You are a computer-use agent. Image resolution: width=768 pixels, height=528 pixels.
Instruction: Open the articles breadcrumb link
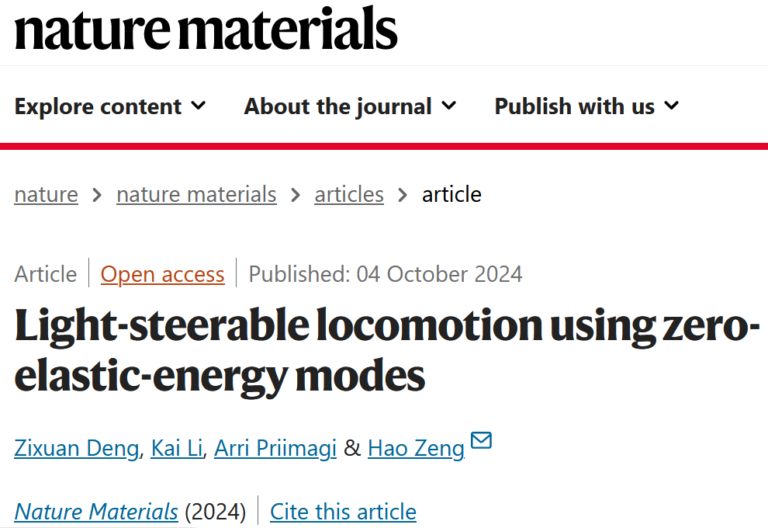click(349, 194)
